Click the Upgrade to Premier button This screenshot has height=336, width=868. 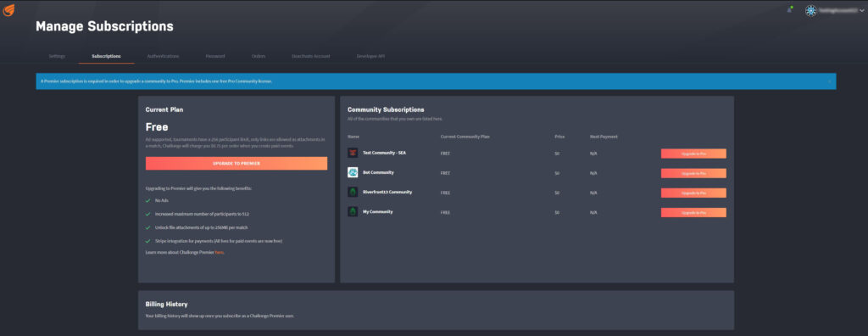coord(236,164)
